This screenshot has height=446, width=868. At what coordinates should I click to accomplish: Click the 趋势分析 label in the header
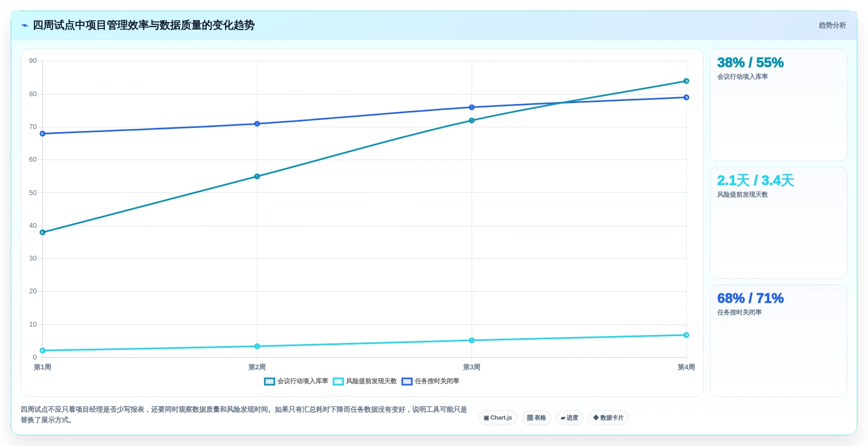(832, 25)
